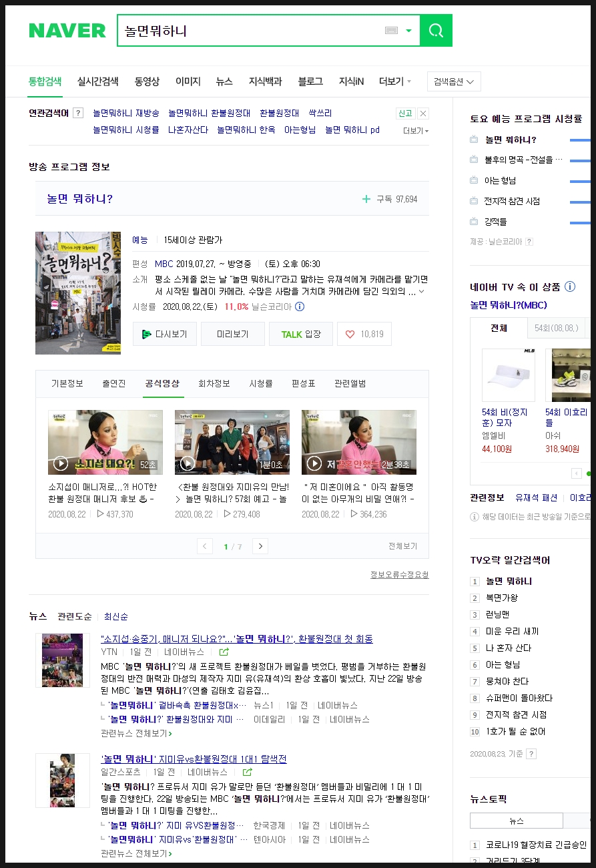Switch to the 지식백과 tab
Screen dimensions: 596x868
265,81
